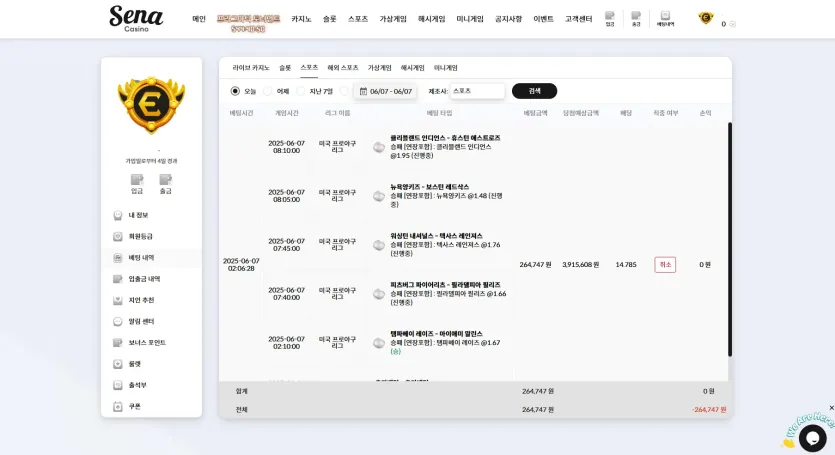
Task: Click the large gold profile emblem in sidebar
Action: pyautogui.click(x=151, y=104)
